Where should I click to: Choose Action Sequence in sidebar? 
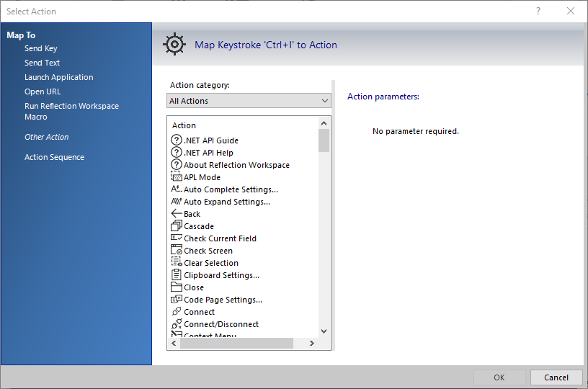click(x=54, y=157)
